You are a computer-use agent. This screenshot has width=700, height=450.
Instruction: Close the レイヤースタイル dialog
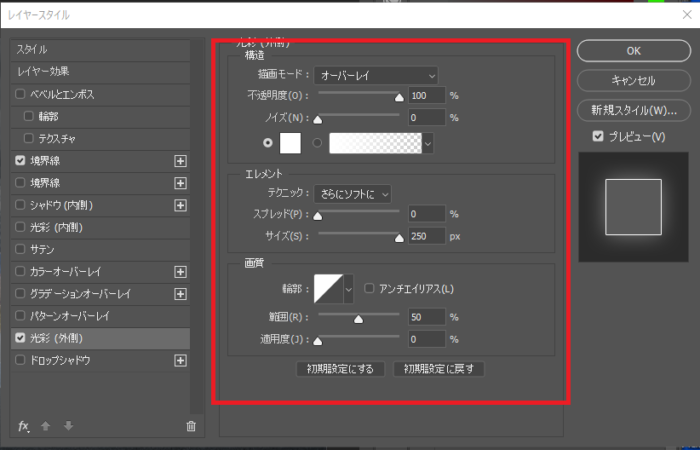[x=687, y=15]
